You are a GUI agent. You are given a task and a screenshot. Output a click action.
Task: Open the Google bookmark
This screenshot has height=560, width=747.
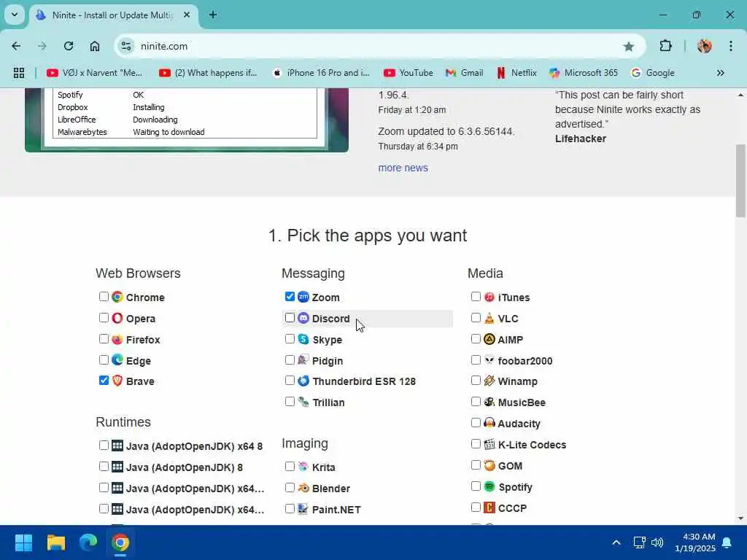click(x=653, y=73)
